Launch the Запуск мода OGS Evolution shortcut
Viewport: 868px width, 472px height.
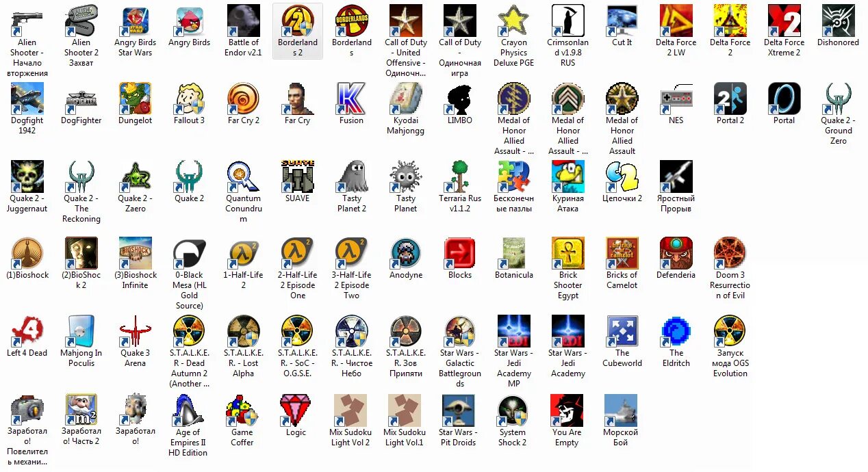coord(730,331)
